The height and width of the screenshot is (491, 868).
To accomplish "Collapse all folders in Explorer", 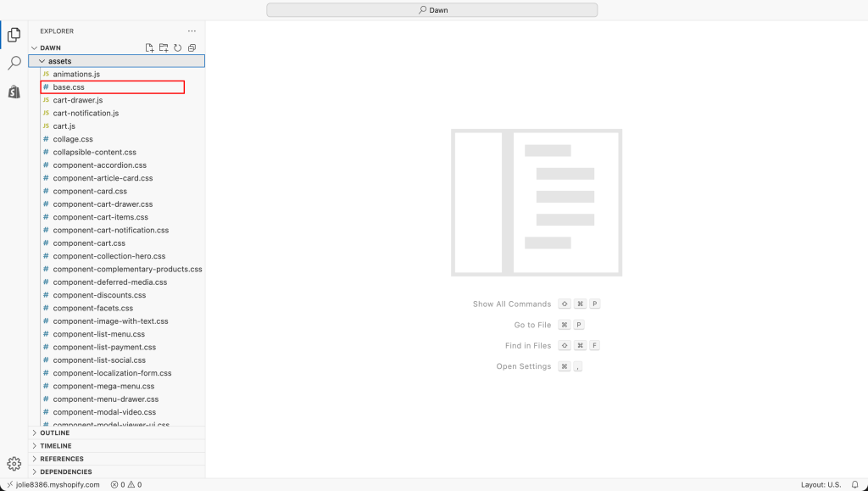I will (192, 48).
